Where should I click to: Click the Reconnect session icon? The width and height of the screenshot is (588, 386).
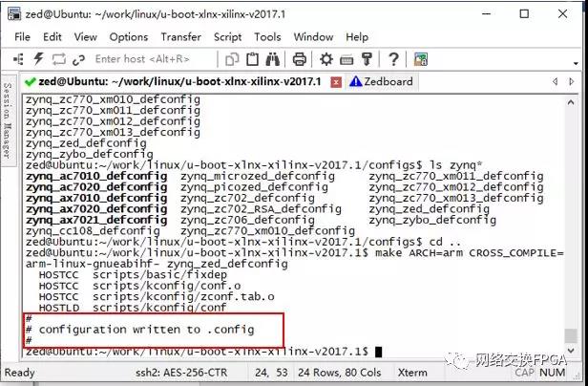59,59
